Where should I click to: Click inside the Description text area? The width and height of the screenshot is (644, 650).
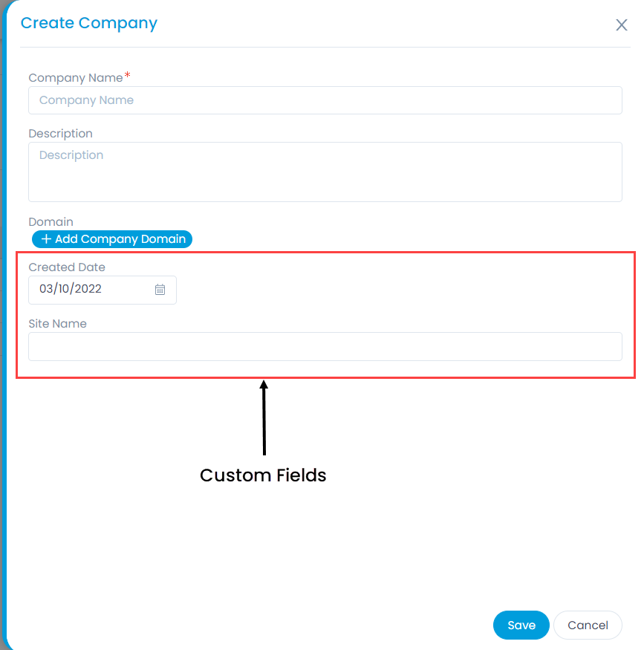[x=325, y=172]
